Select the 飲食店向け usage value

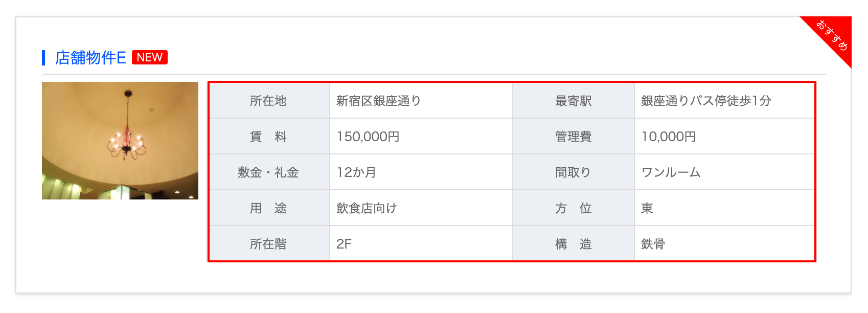[367, 208]
